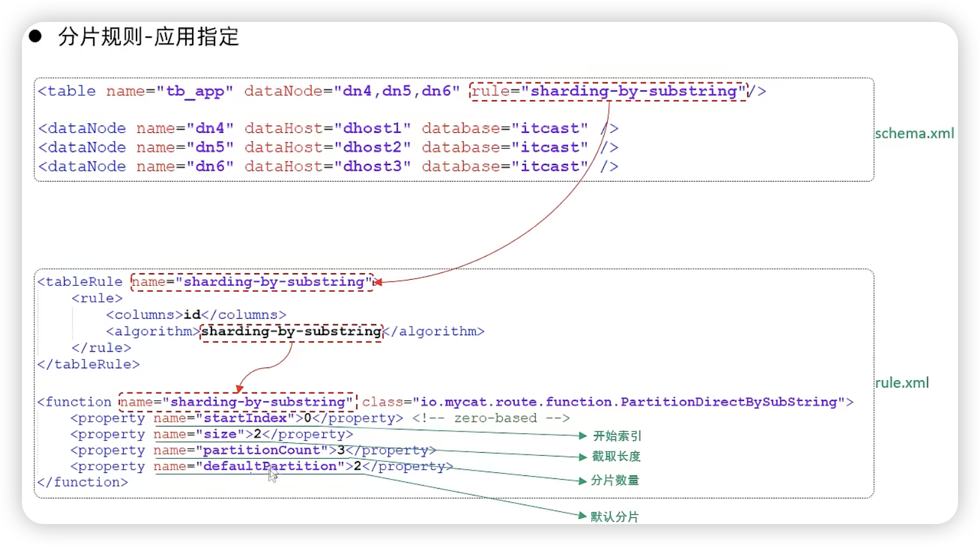Click the PartitionDirectBySubString class value
The image size is (980, 546).
629,402
